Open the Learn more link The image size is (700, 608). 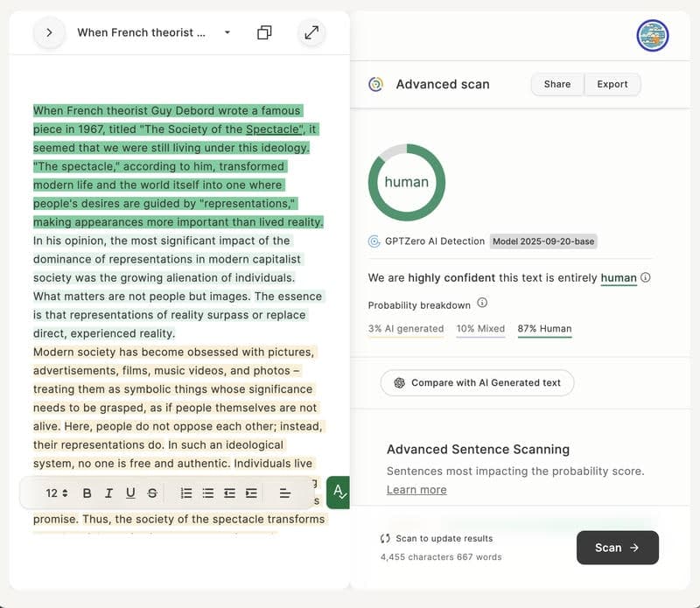[x=416, y=490]
